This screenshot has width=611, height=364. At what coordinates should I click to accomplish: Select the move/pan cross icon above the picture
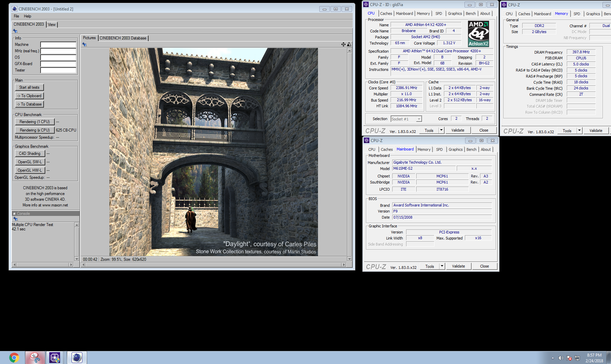click(343, 45)
